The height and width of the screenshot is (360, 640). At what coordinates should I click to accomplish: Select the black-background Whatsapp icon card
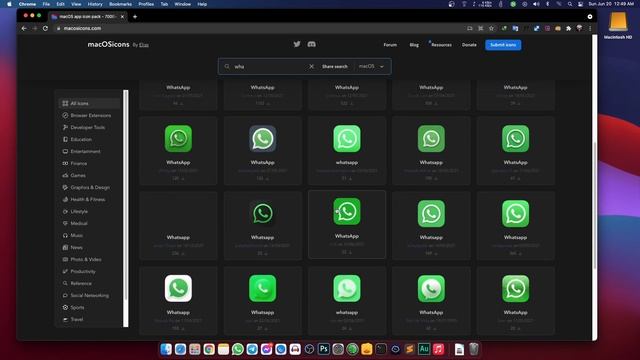(x=262, y=225)
